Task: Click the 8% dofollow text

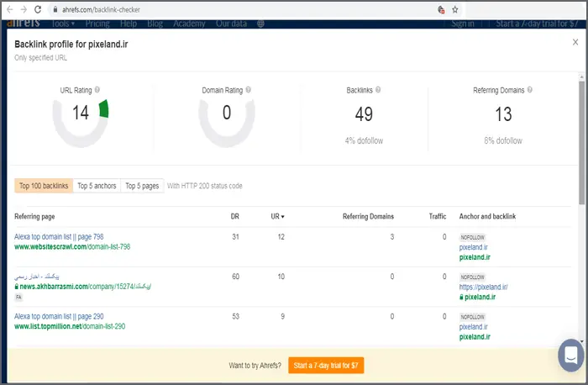Action: [503, 140]
